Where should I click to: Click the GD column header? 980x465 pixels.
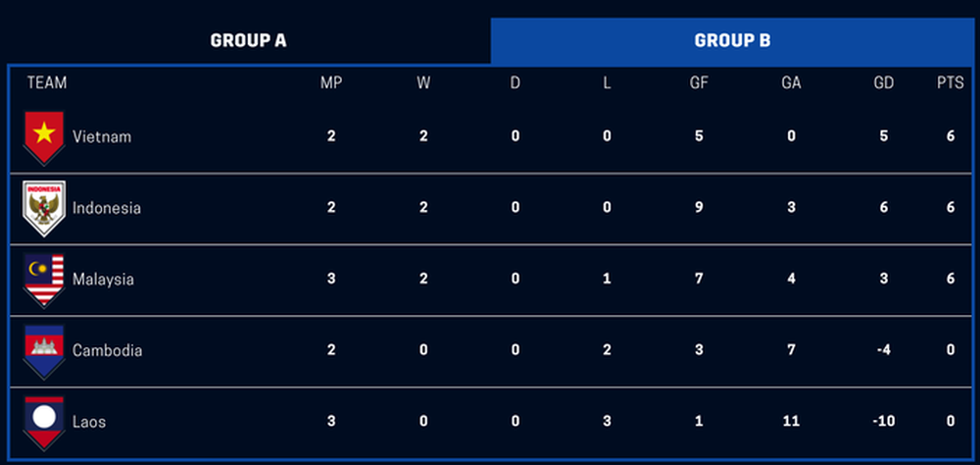pos(884,82)
